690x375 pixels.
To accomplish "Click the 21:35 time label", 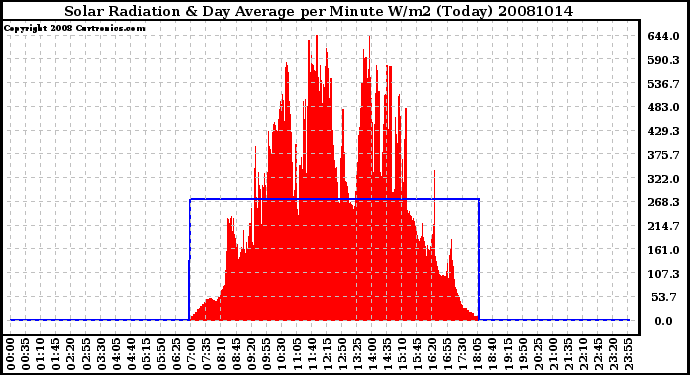I will point(567,354).
